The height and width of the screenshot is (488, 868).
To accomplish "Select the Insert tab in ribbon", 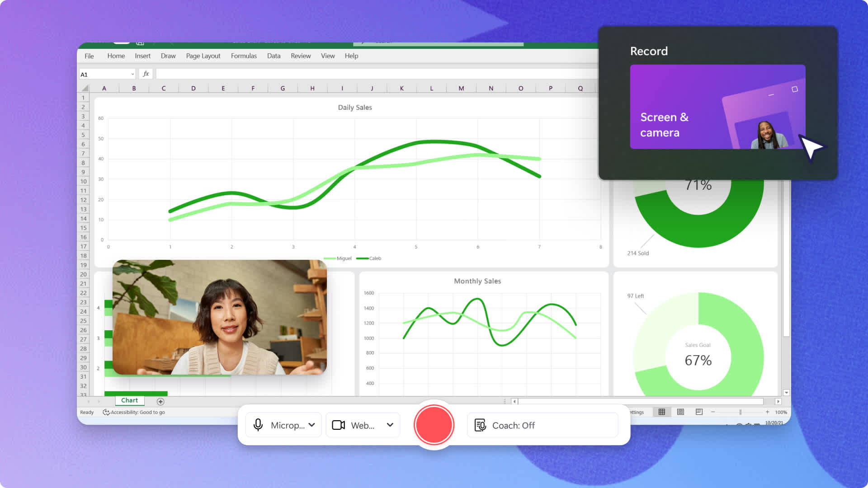I will coord(143,56).
